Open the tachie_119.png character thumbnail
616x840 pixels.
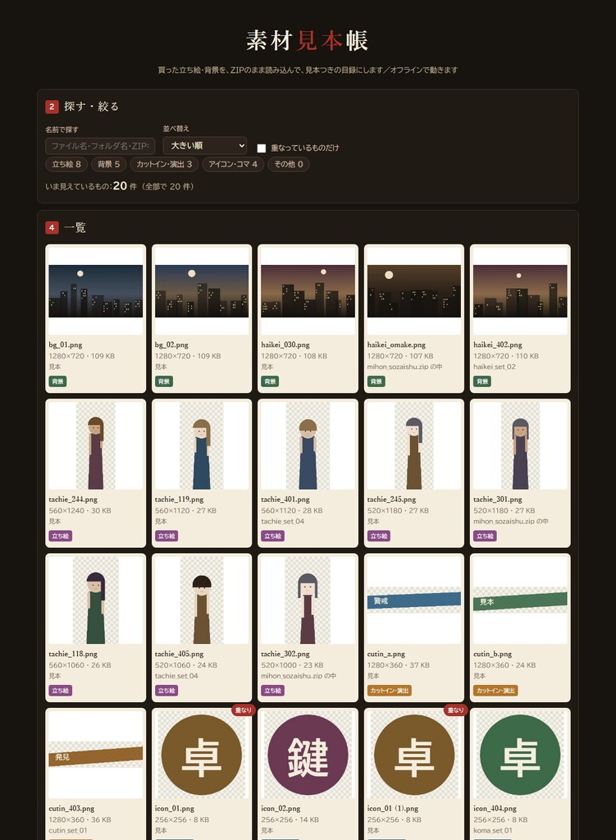[x=202, y=445]
